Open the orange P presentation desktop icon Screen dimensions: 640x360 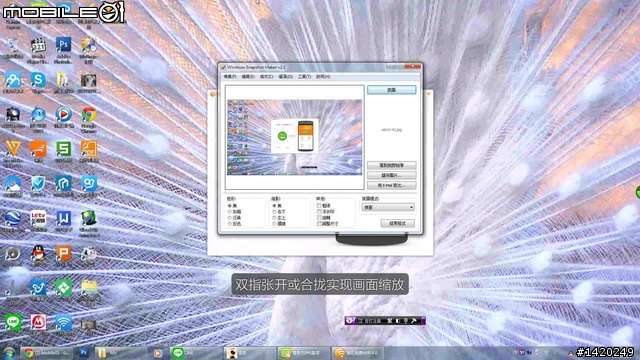click(63, 253)
